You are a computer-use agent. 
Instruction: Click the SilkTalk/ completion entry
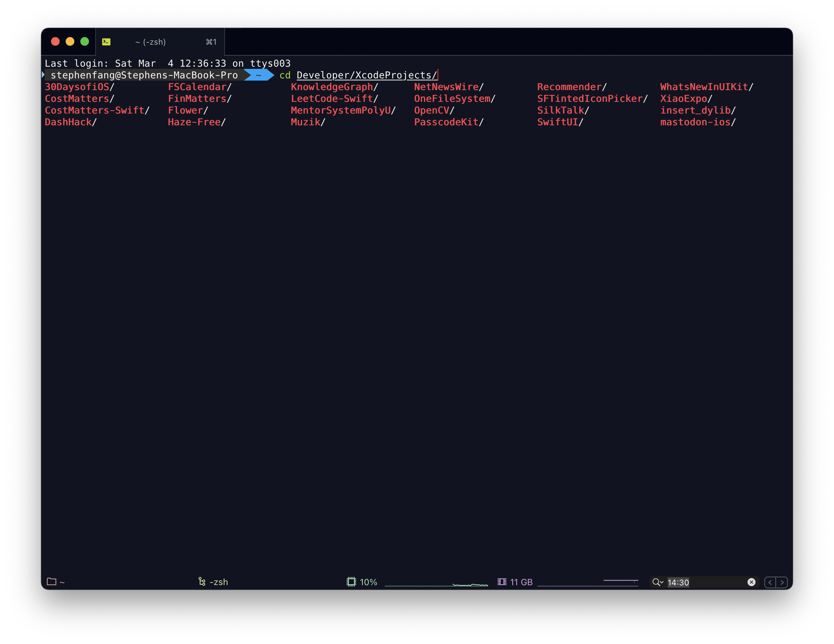[x=563, y=110]
